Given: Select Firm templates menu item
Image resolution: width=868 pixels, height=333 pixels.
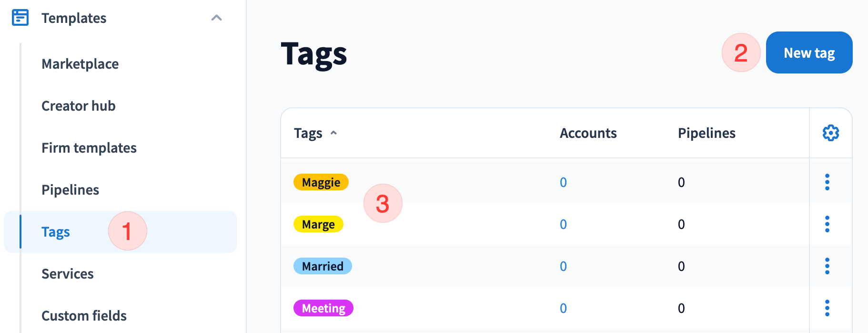Looking at the screenshot, I should coord(89,148).
